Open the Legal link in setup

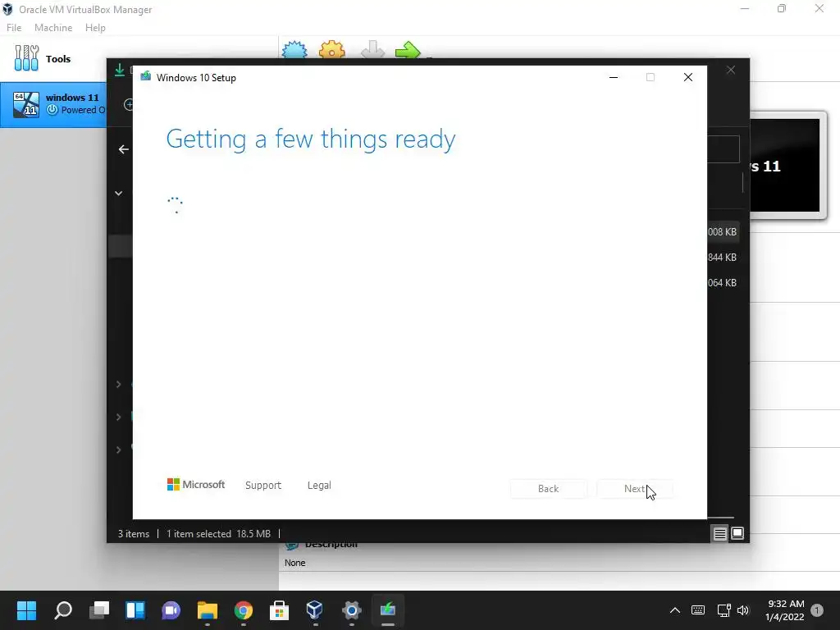tap(319, 485)
